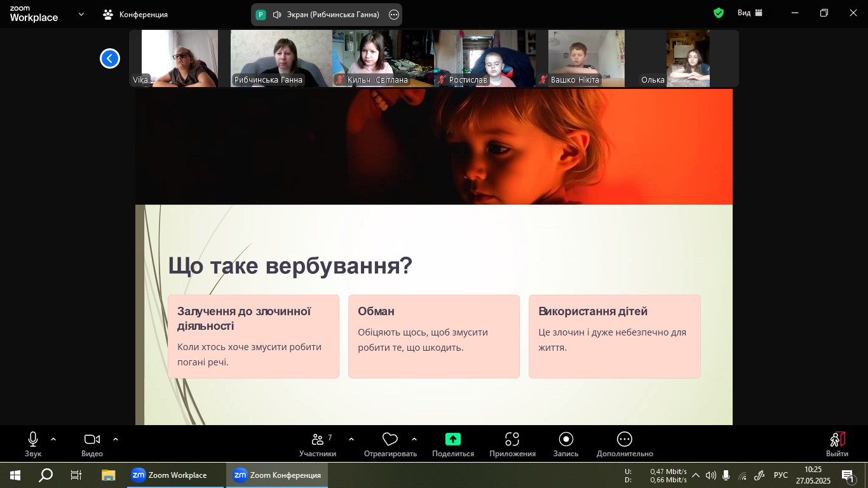Expand the arrow beside Участники
The height and width of the screenshot is (488, 868).
351,439
